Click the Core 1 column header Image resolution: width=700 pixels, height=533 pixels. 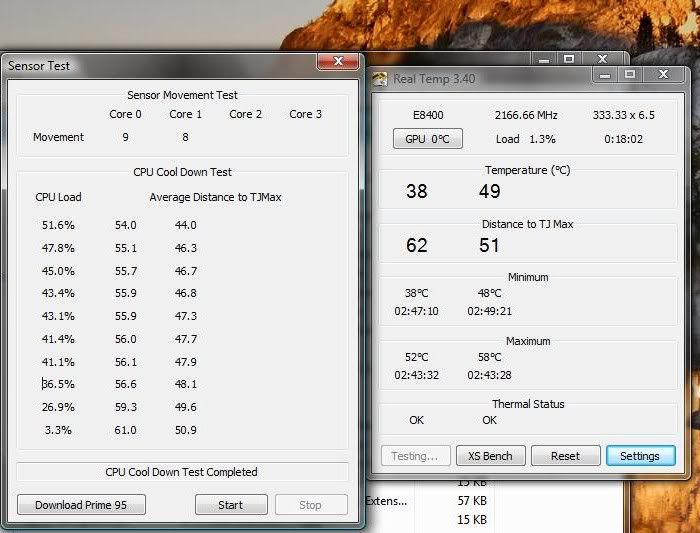click(186, 114)
